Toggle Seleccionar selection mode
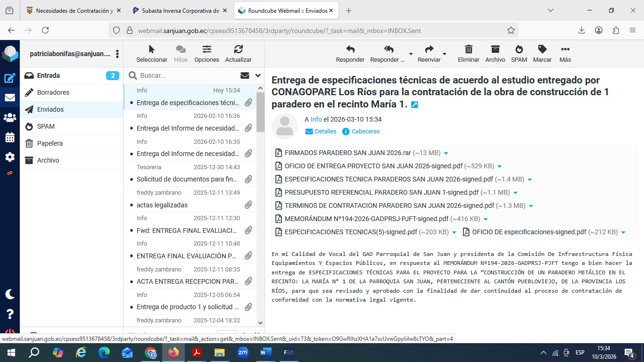Screen dimensions: 644x362 [x=151, y=49]
